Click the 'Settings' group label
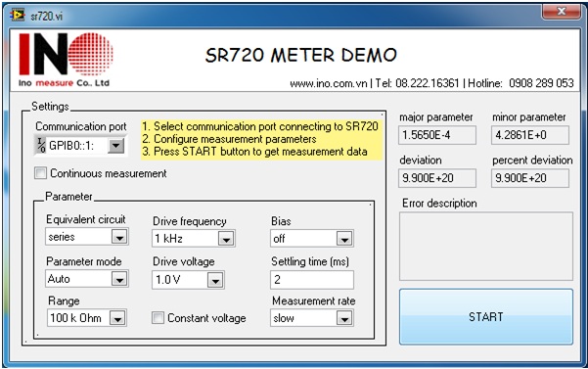 point(50,107)
